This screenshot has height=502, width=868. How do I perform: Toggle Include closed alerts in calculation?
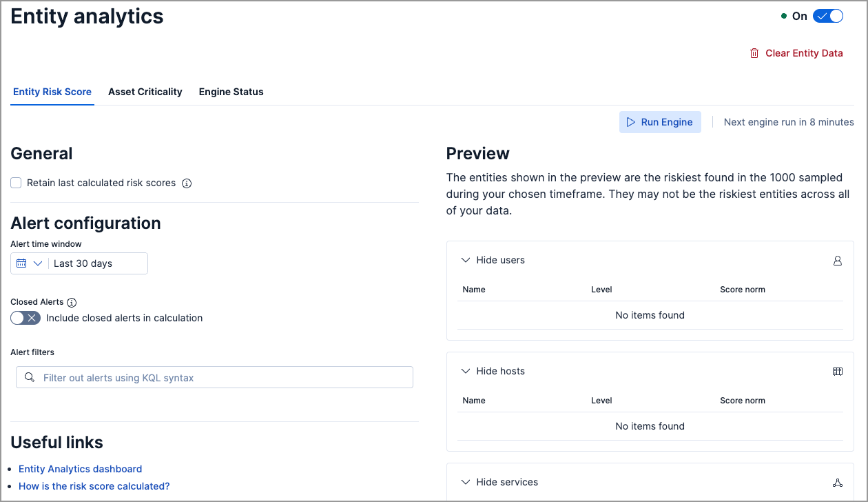tap(25, 318)
